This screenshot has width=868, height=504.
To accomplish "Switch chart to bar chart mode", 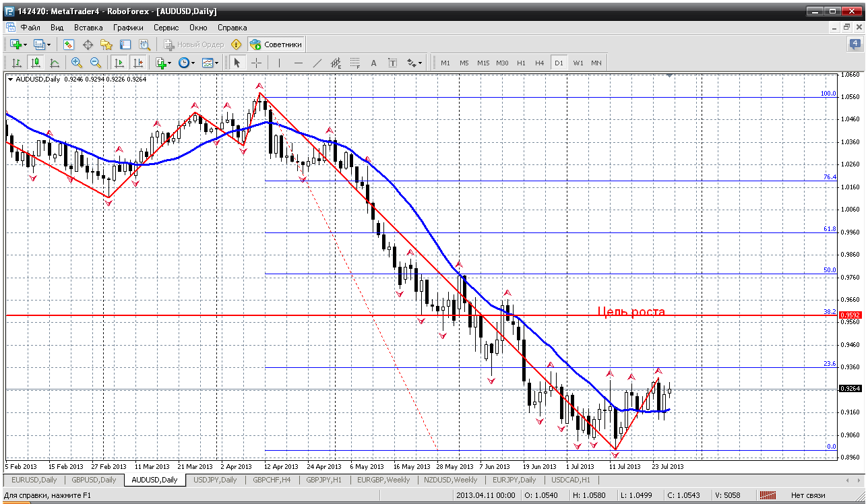I will pos(16,63).
